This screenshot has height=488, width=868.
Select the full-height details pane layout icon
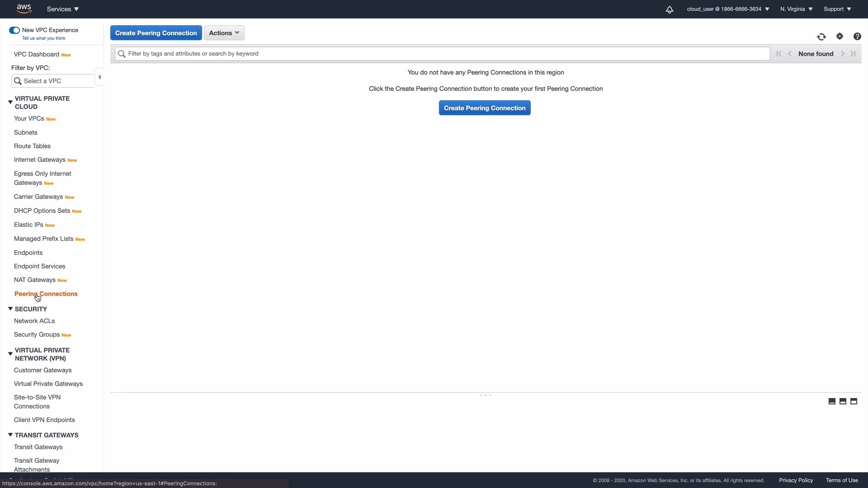854,401
